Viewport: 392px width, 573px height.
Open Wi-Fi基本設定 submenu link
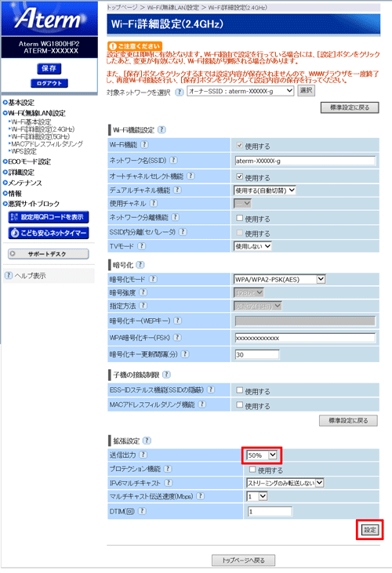[x=31, y=122]
